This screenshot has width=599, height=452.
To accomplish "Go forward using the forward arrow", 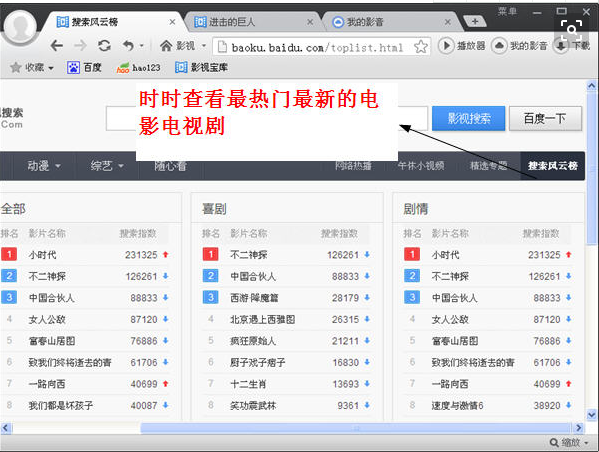I will click(80, 46).
